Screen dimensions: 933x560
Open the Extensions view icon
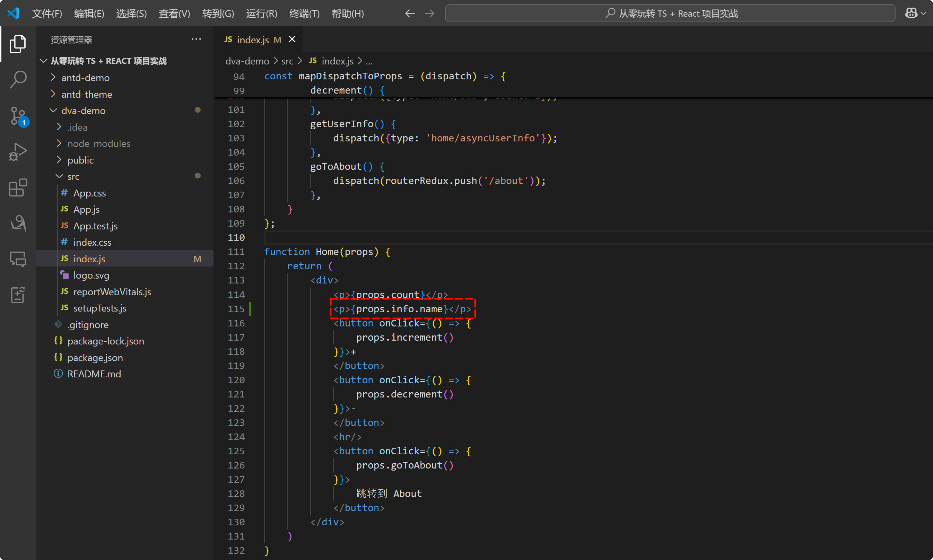pos(18,187)
